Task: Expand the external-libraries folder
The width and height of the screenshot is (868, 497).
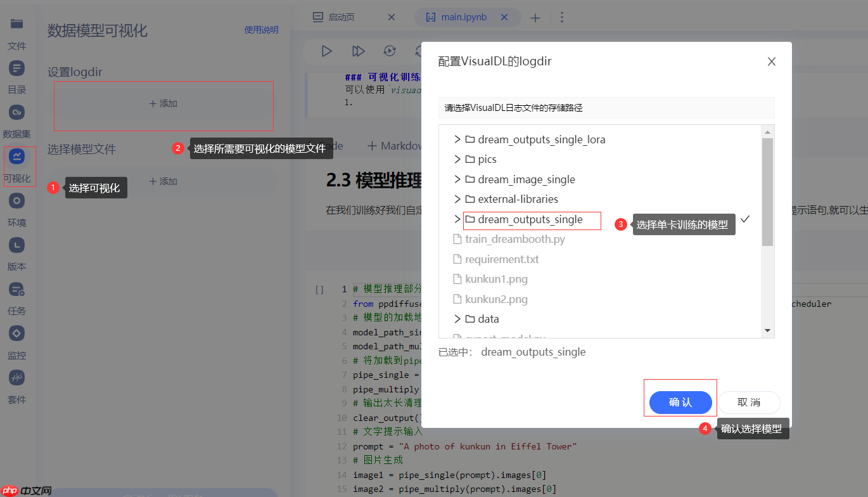Action: coord(457,199)
